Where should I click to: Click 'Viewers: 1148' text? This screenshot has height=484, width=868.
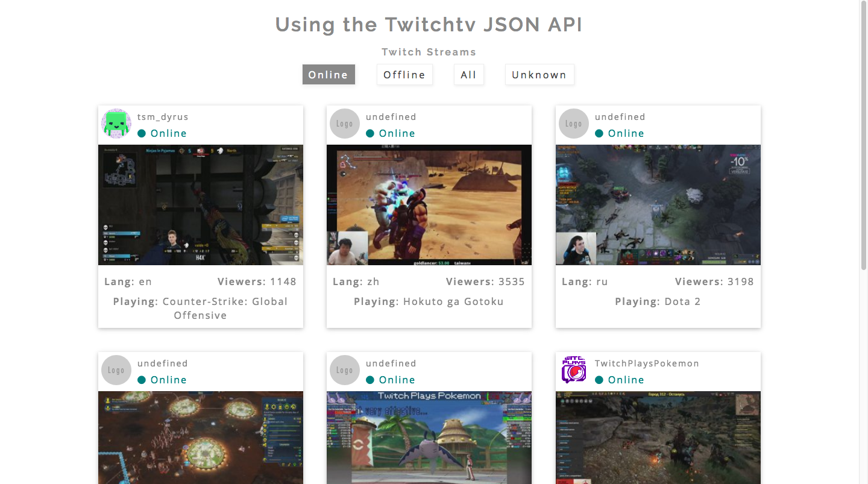[257, 281]
